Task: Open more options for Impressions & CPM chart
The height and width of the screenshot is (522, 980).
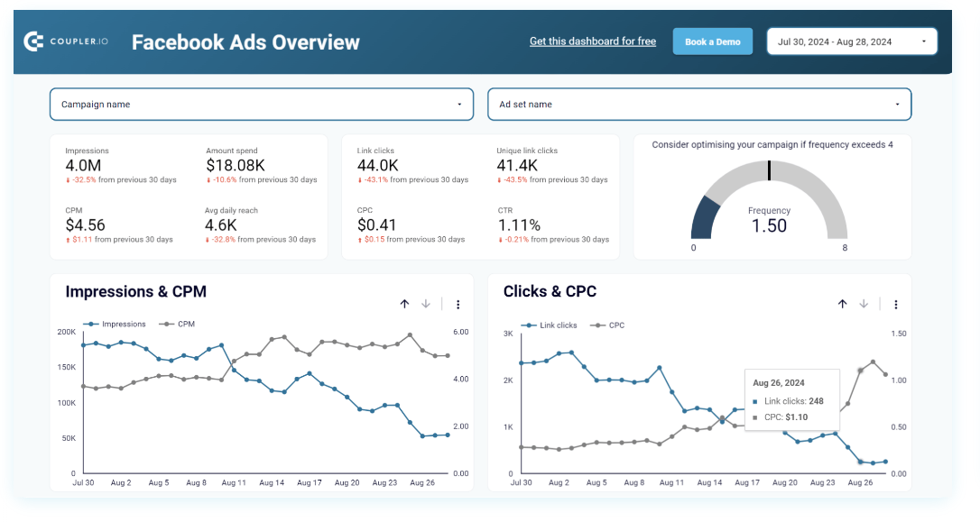Action: tap(458, 305)
